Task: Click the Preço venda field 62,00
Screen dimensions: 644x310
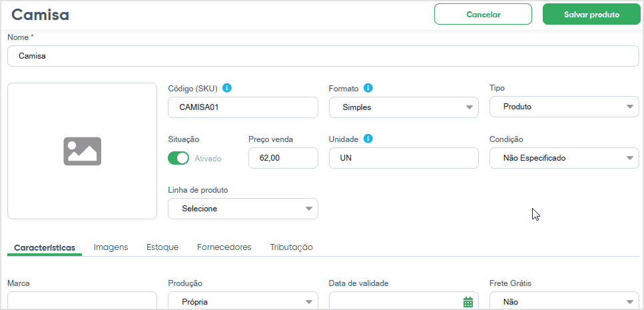Action: point(284,158)
